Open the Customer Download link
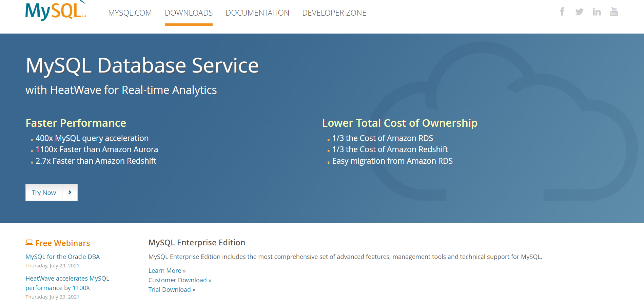The image size is (644, 305). pyautogui.click(x=180, y=280)
